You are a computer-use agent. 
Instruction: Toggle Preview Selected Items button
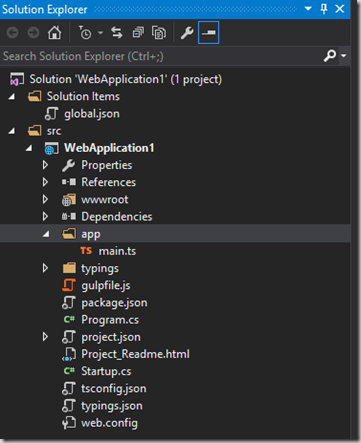tap(208, 33)
